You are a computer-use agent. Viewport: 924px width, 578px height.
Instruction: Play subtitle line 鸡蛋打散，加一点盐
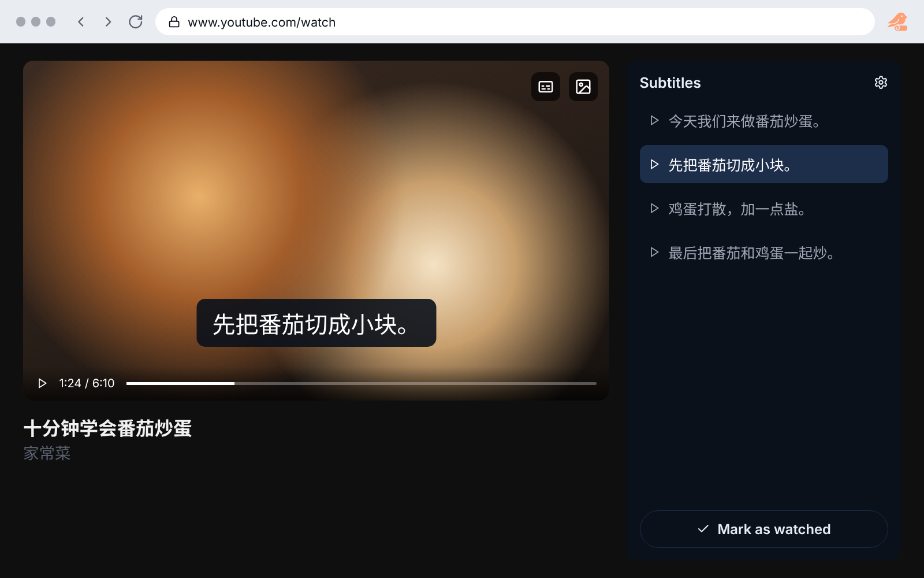[x=654, y=209]
